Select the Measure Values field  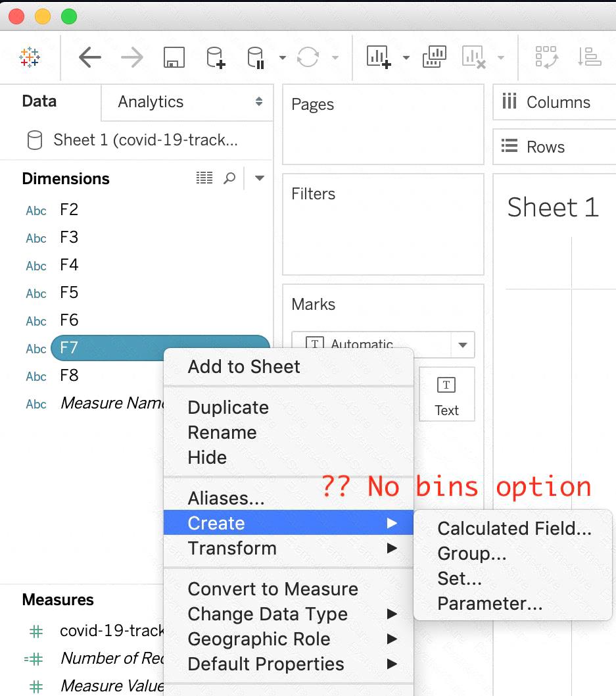pos(112,685)
